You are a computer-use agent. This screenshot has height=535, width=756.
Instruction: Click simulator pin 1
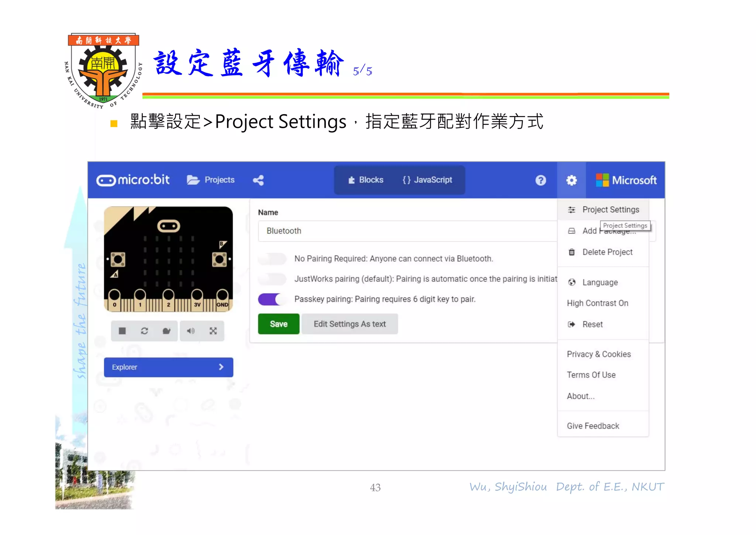(140, 300)
